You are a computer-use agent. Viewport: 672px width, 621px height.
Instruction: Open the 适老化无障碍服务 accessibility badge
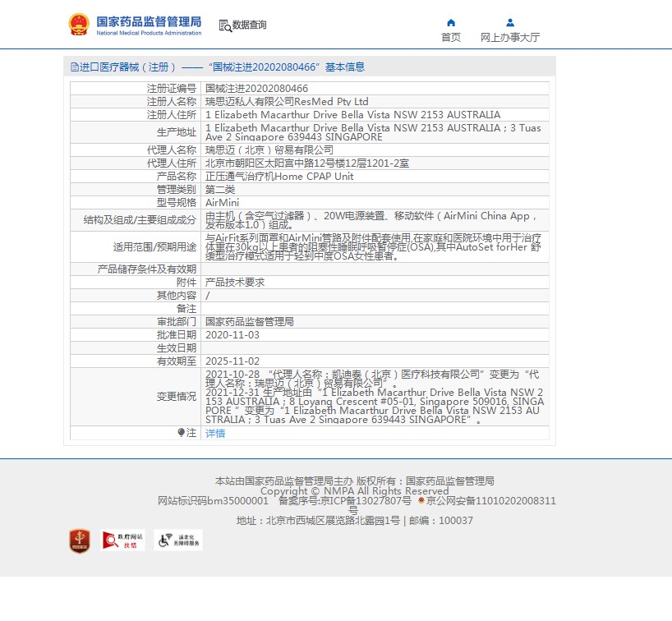click(x=178, y=540)
